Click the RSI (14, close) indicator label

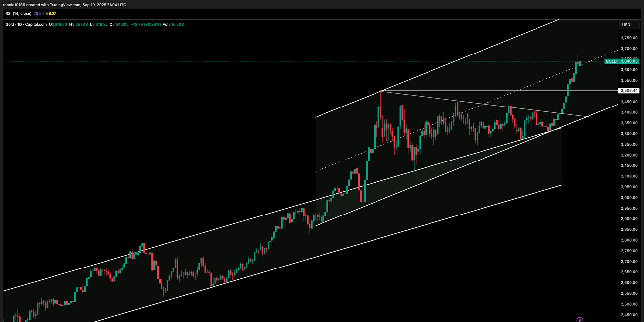[x=17, y=14]
